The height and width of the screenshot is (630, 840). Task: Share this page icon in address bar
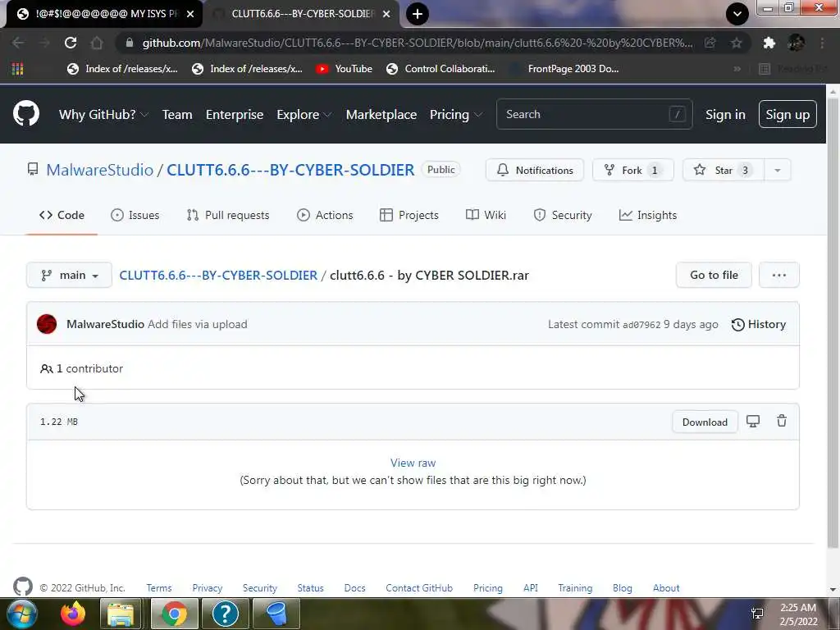tap(710, 43)
